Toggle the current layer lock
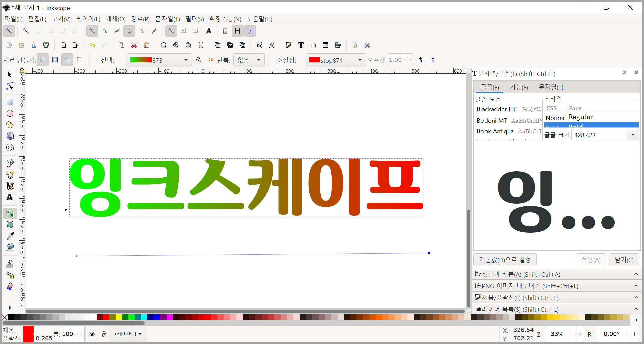Image resolution: width=644 pixels, height=344 pixels. point(104,334)
